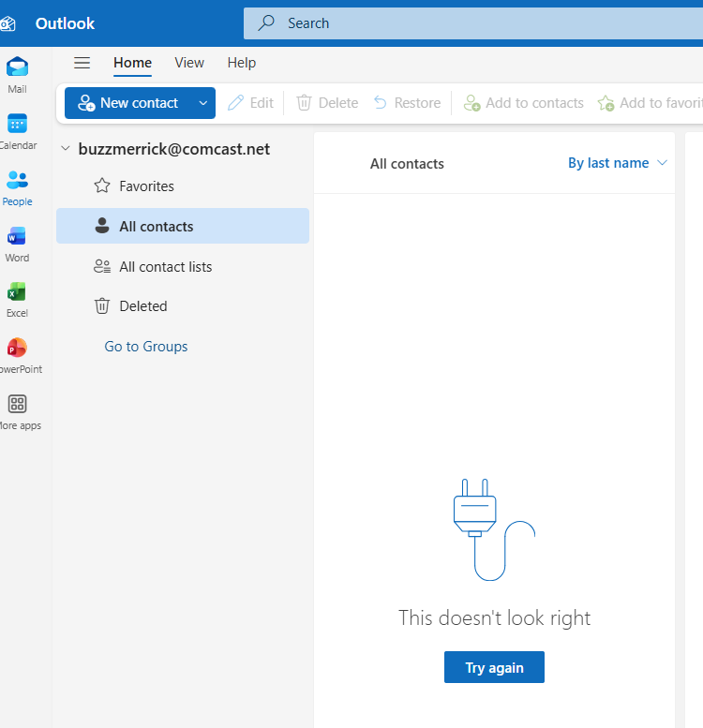703x728 pixels.
Task: Click the All contacts list header
Action: coord(407,163)
